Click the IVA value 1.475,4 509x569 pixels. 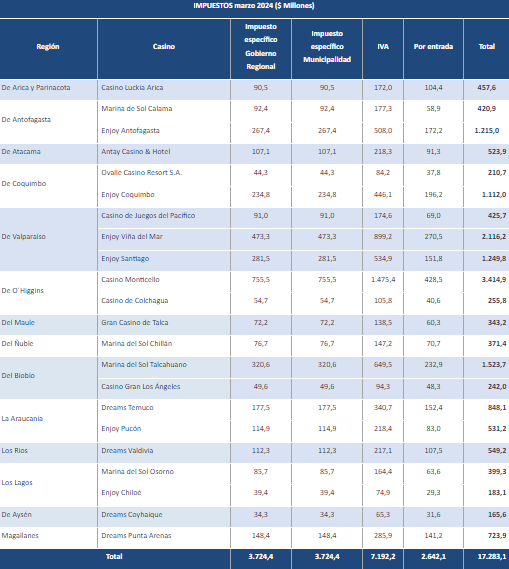point(383,279)
